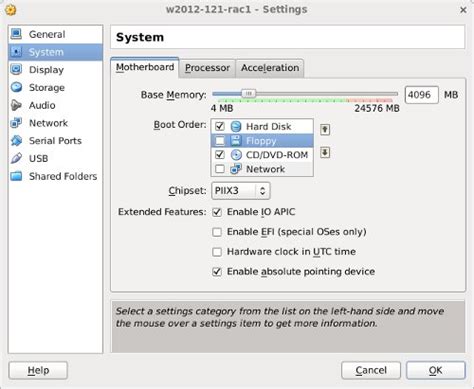Select the USB settings category
Screen dimensions: 474x389
55,158
